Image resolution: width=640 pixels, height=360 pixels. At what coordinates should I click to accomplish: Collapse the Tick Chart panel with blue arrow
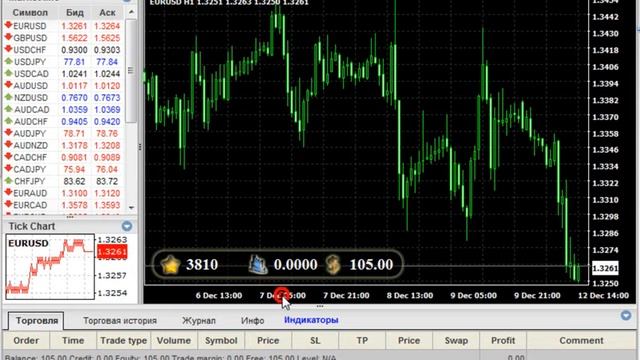[x=127, y=226]
